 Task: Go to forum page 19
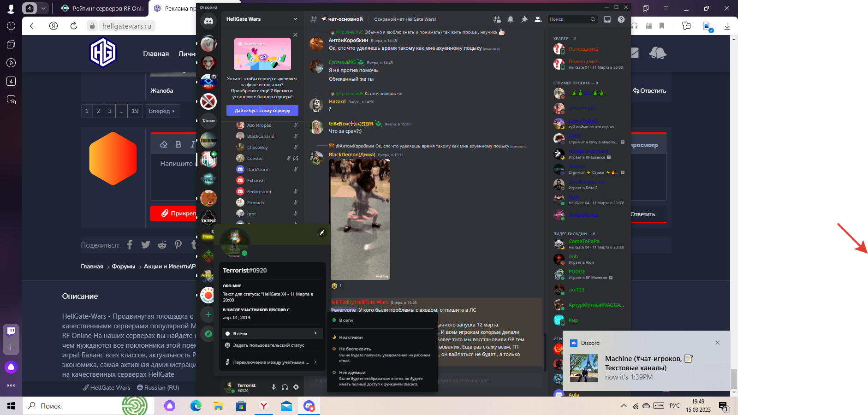[x=135, y=111]
